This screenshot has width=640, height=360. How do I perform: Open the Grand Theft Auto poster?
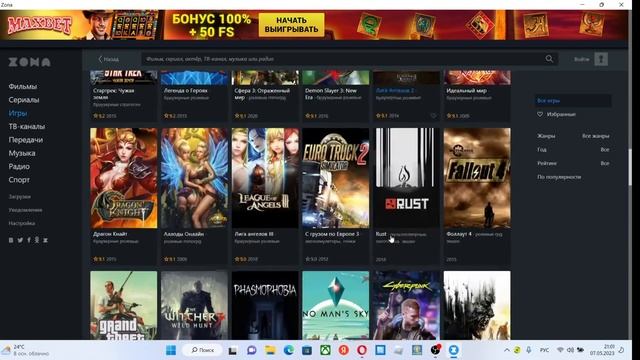point(124,305)
